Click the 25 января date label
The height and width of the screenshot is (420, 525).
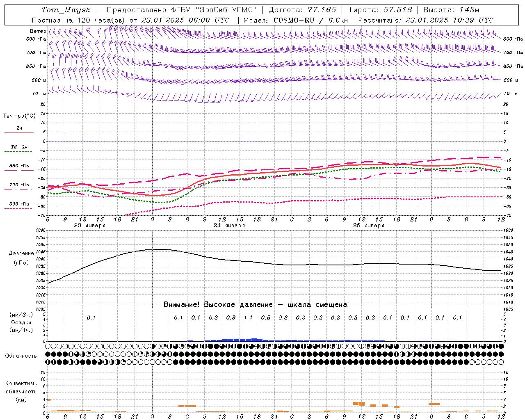pos(368,226)
